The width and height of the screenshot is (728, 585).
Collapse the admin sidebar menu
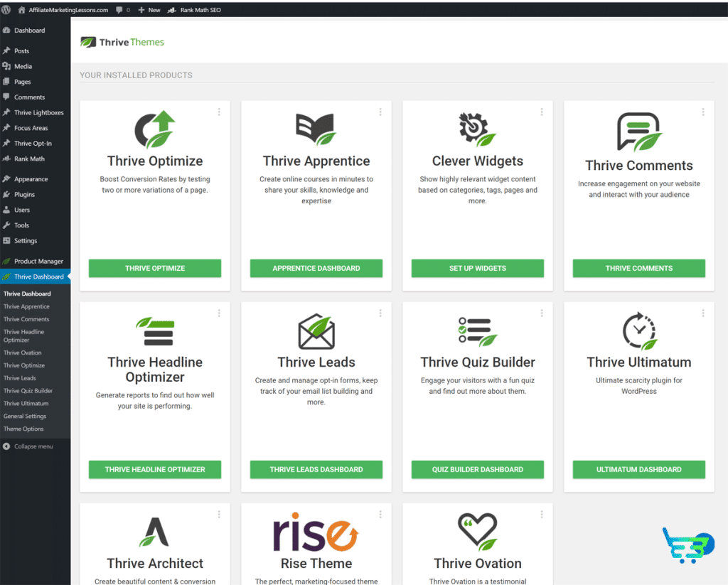(x=28, y=446)
